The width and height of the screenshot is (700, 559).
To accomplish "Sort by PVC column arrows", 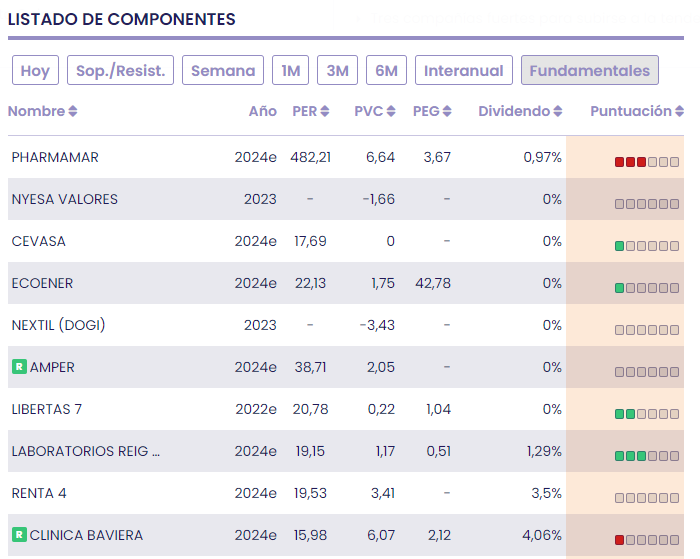I will click(x=391, y=112).
